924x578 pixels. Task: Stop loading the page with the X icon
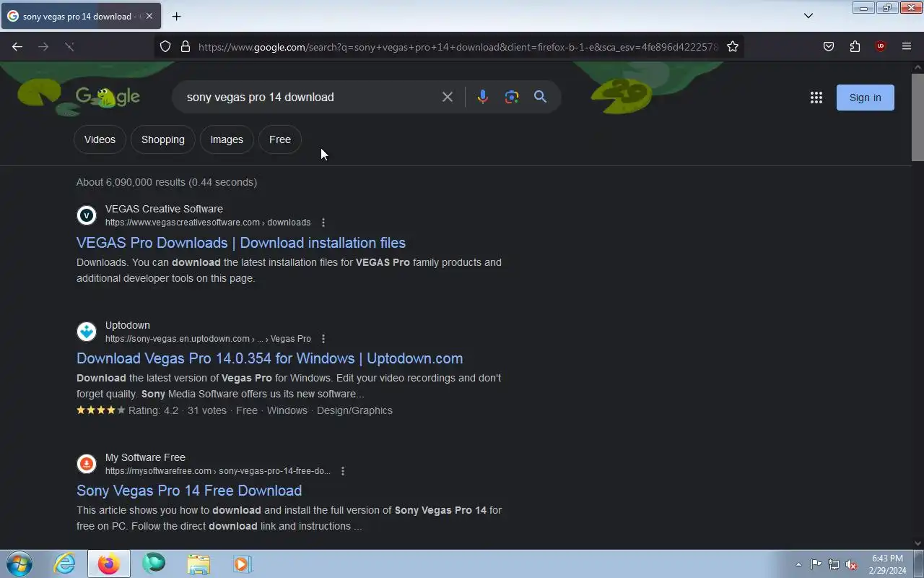(x=69, y=46)
